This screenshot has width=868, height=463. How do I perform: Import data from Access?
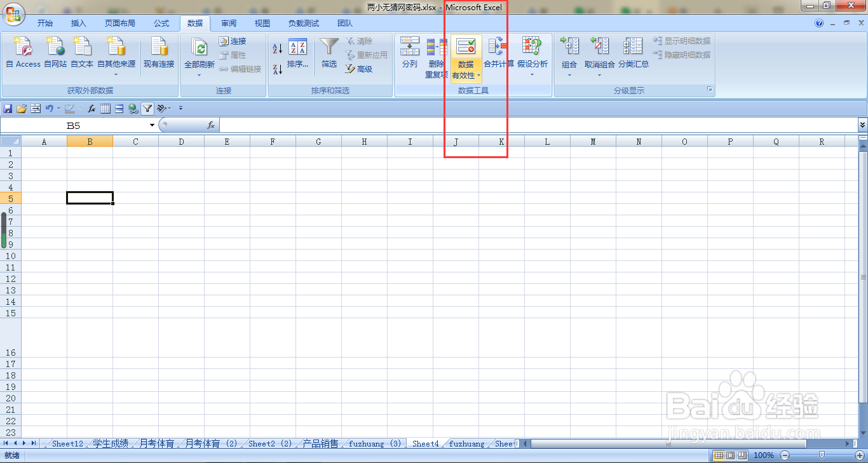24,53
